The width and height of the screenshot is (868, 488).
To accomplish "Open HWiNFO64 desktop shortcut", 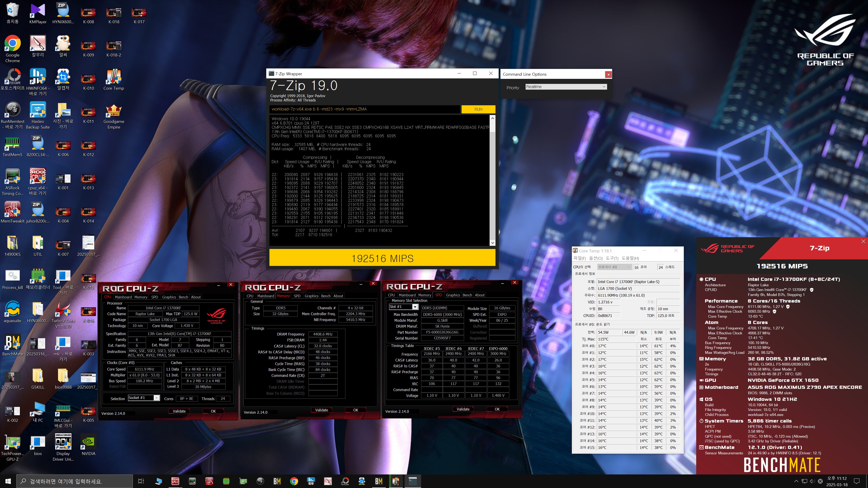I will [38, 82].
